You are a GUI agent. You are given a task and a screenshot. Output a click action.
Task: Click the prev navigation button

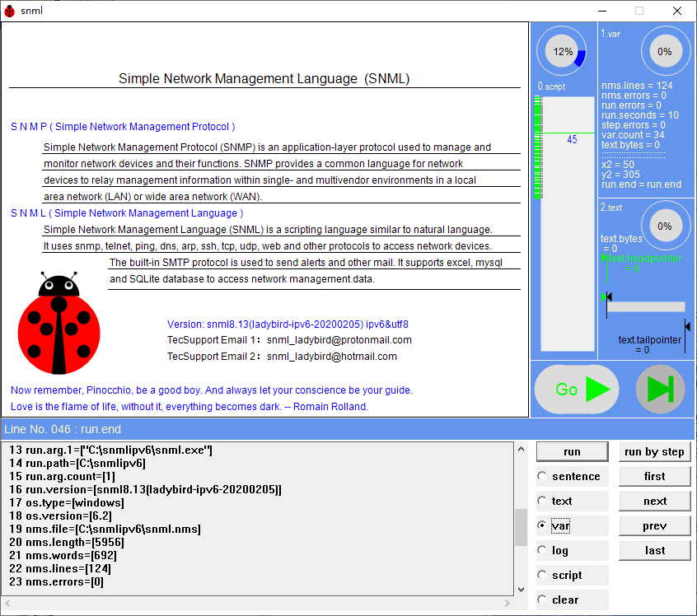pyautogui.click(x=655, y=525)
